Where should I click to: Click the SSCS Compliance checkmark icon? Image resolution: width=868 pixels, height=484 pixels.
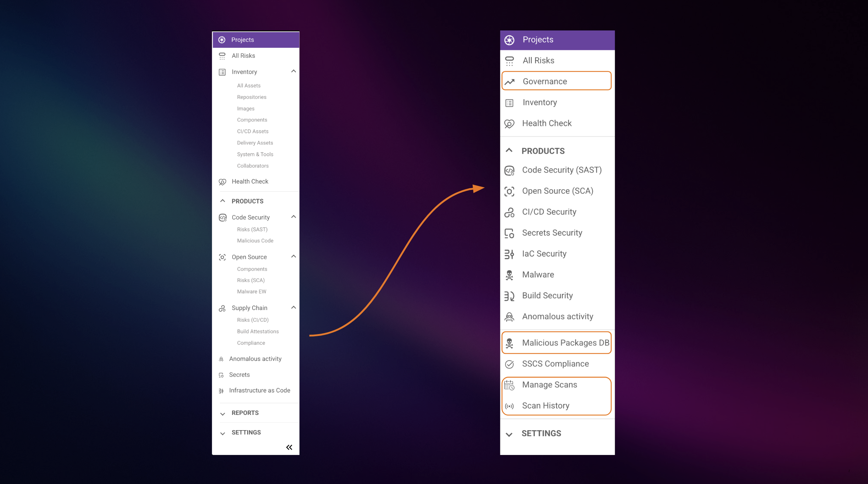point(510,364)
